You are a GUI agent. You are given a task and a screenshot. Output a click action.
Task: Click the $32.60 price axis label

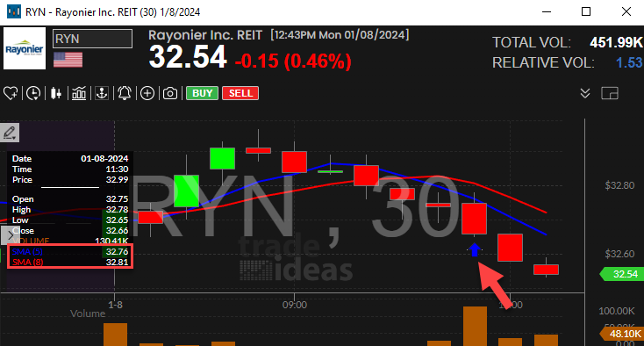[x=619, y=254]
